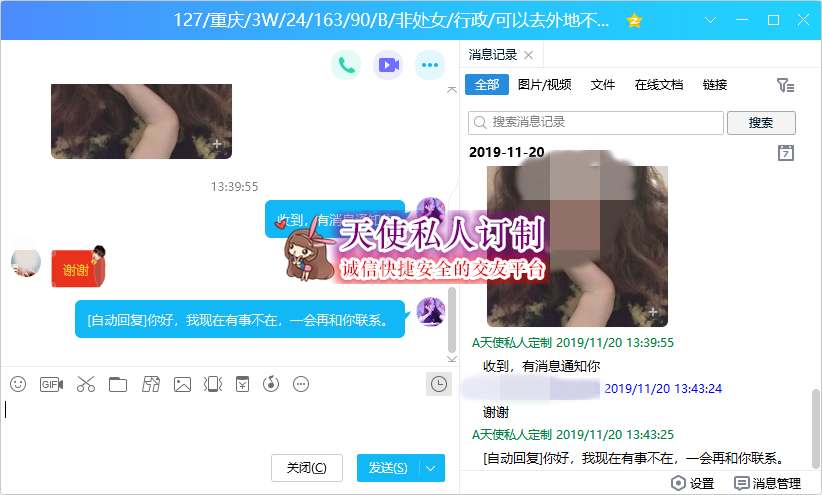Screen dimensions: 822x495
Task: Click the scissors screenshot tool
Action: [x=85, y=384]
